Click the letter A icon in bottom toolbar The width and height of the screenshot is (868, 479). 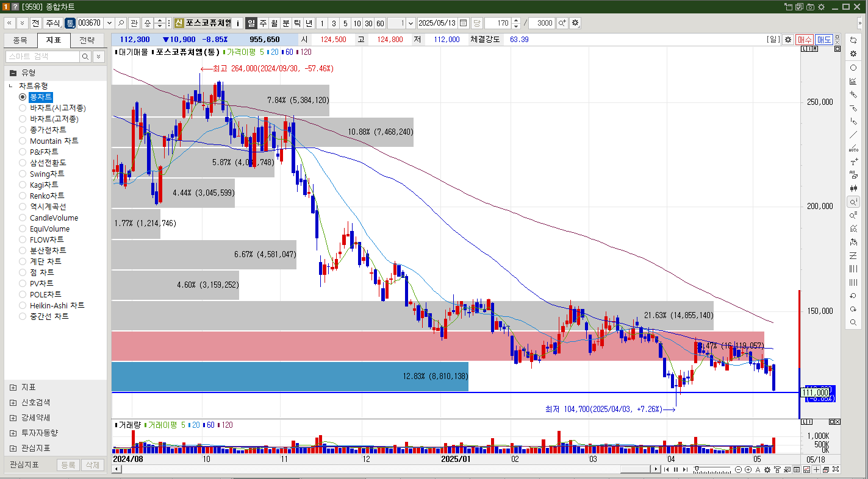(x=758, y=469)
